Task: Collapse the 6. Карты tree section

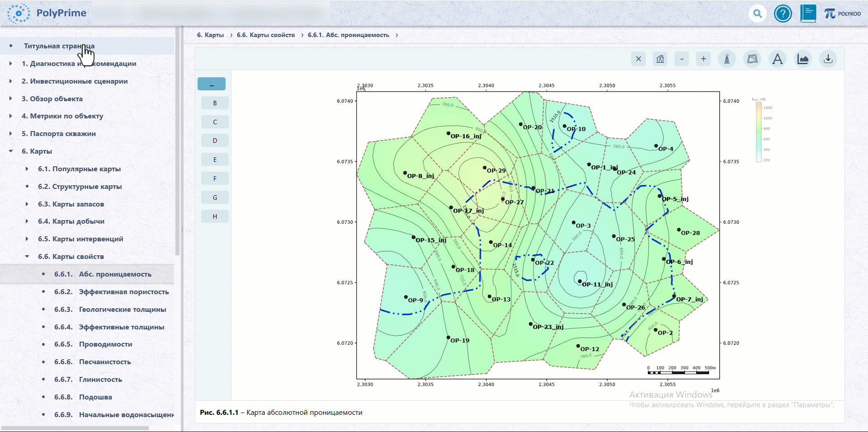Action: click(11, 151)
